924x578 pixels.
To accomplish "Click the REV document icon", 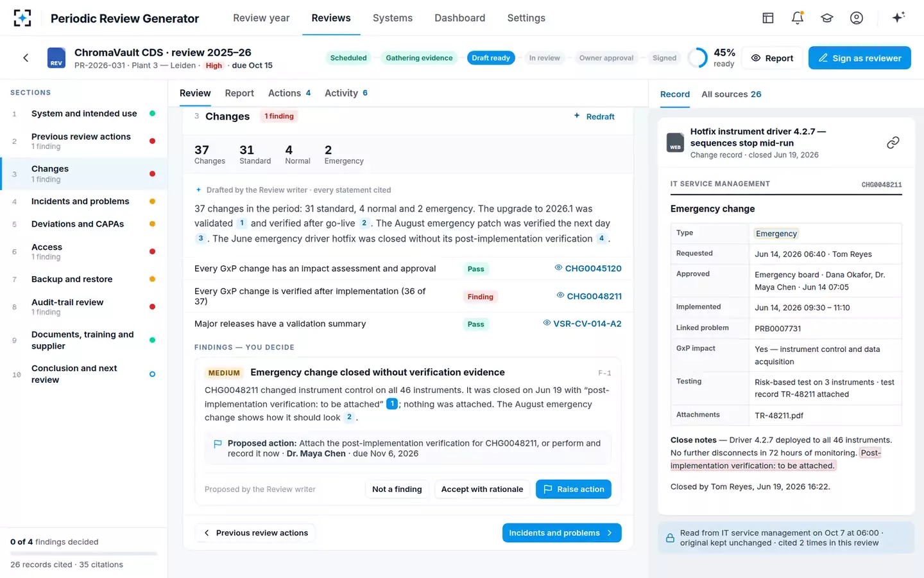I will pyautogui.click(x=56, y=58).
